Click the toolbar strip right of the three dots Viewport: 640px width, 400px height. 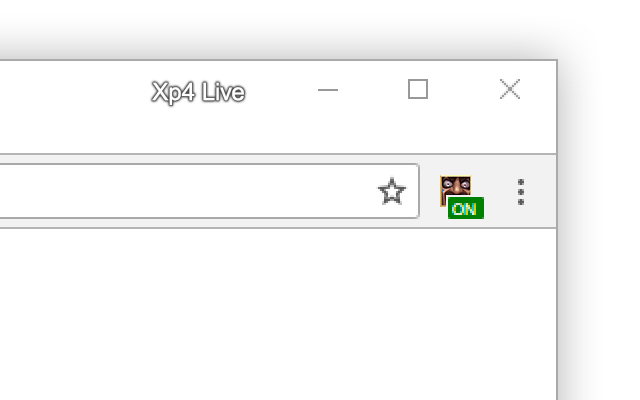542,192
